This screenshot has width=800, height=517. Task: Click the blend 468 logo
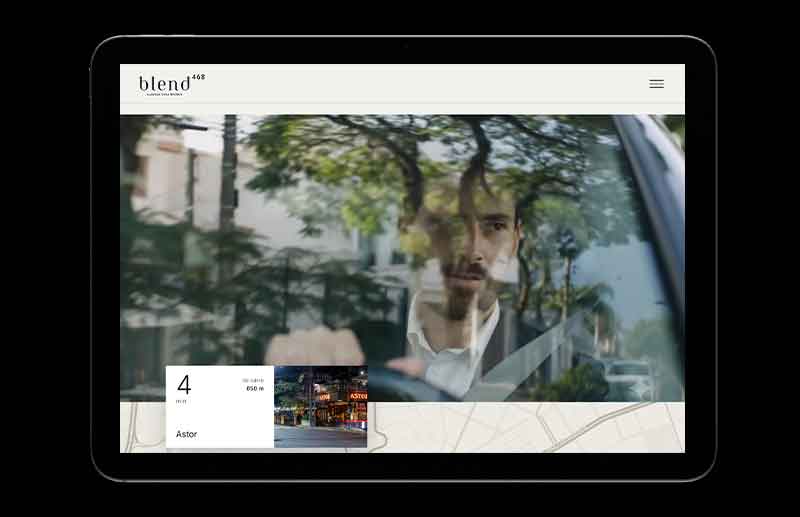(x=172, y=85)
